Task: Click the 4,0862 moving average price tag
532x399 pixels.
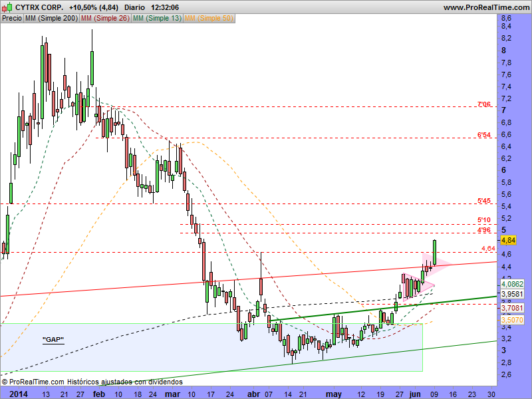Action: 512,284
